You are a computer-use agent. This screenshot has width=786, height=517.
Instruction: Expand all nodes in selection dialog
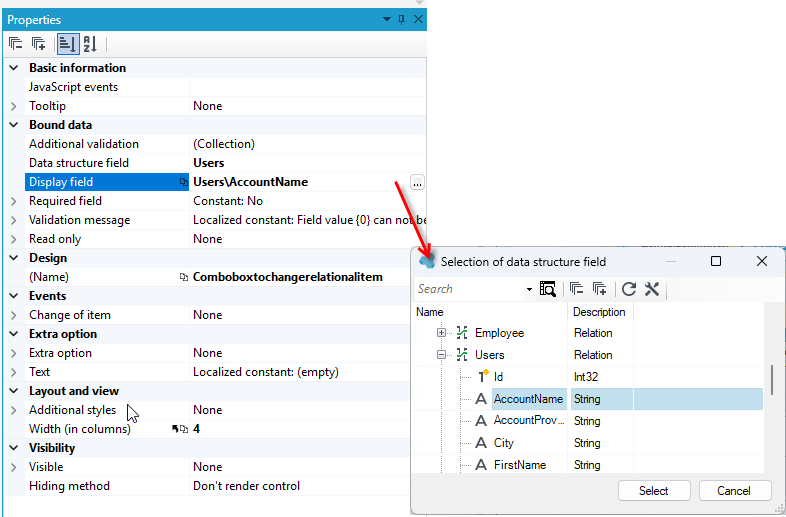(x=599, y=289)
